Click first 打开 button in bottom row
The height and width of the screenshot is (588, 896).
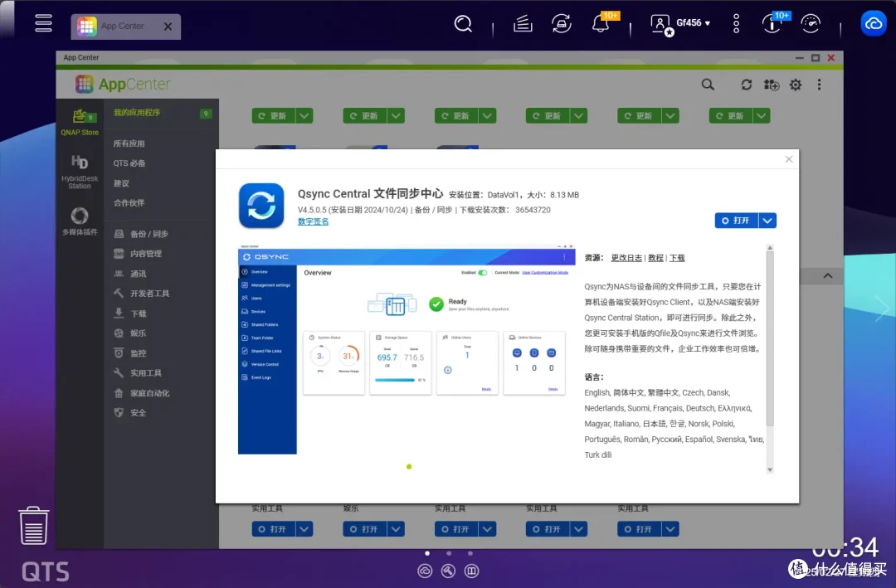pos(273,529)
